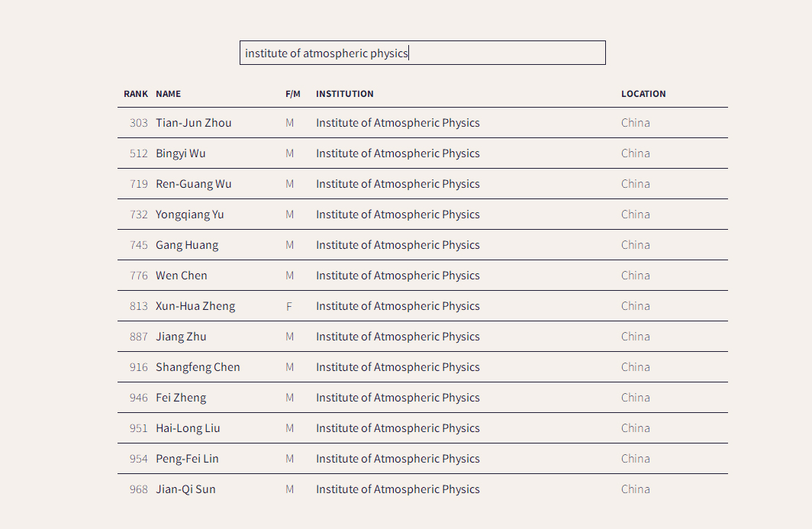The width and height of the screenshot is (812, 529).
Task: Click the F gender cell for Xun-Hua Zheng
Action: [x=289, y=306]
